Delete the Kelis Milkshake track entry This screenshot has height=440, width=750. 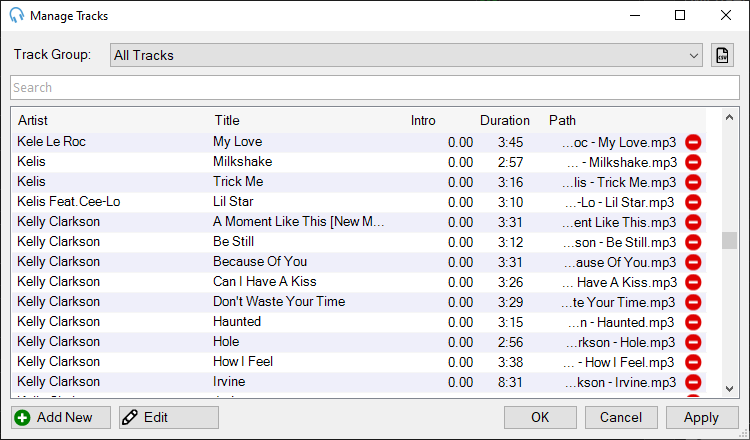pyautogui.click(x=693, y=163)
